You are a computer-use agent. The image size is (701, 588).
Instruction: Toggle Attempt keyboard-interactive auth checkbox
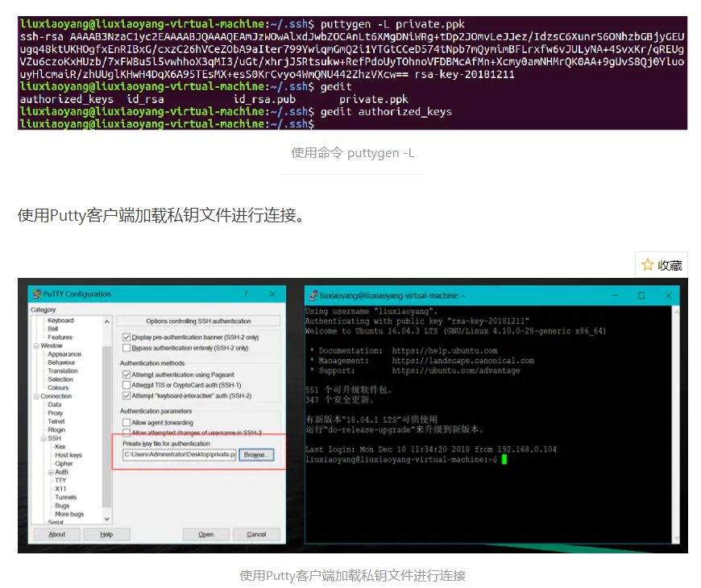tap(127, 395)
